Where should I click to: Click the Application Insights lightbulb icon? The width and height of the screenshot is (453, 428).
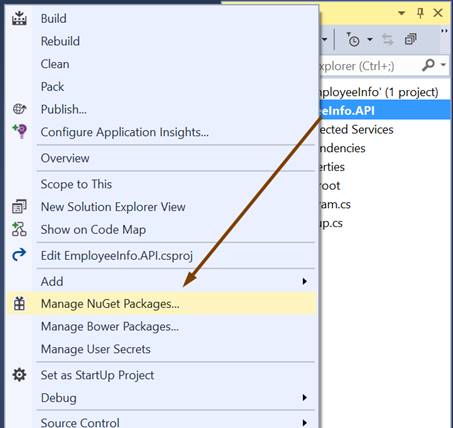coord(20,131)
